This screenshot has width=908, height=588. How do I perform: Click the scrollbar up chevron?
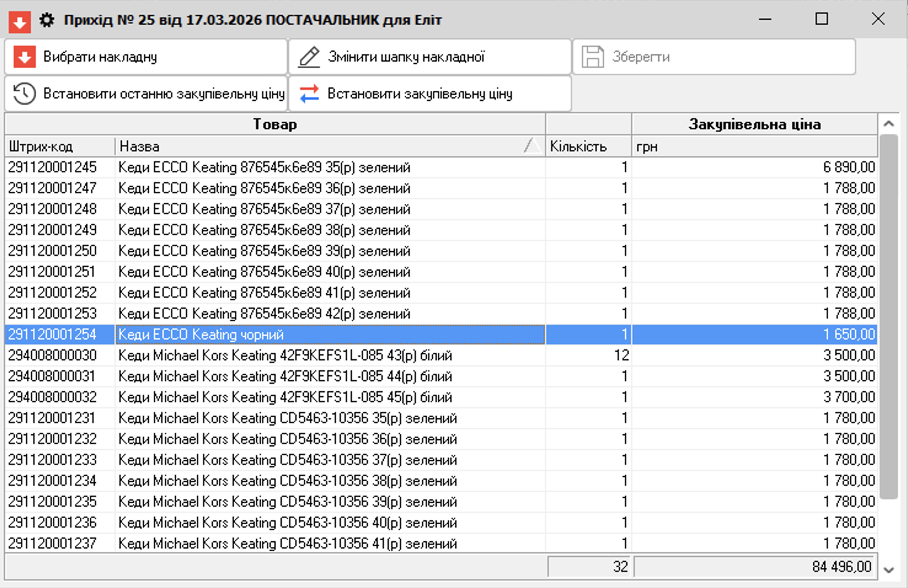pyautogui.click(x=888, y=124)
